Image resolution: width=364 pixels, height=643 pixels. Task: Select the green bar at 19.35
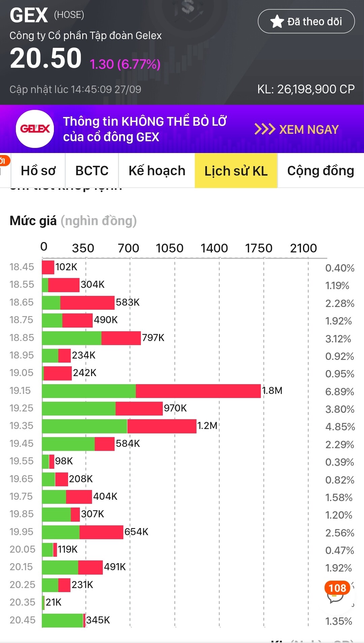pos(85,426)
